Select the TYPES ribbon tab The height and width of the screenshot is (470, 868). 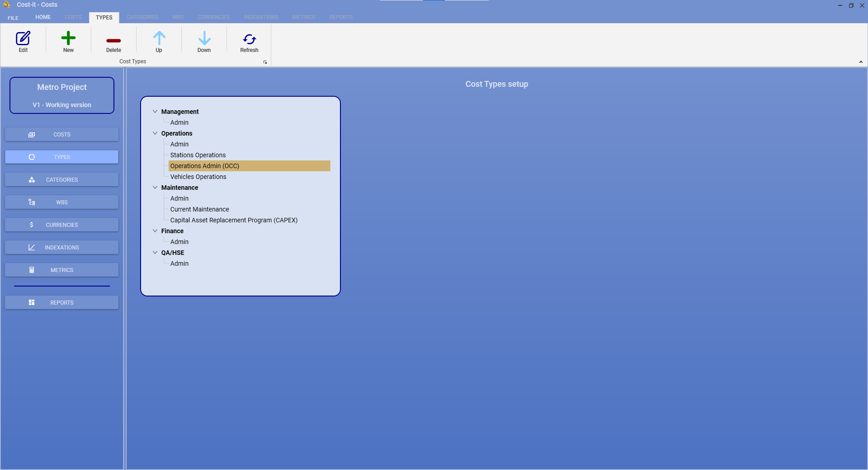click(x=104, y=18)
